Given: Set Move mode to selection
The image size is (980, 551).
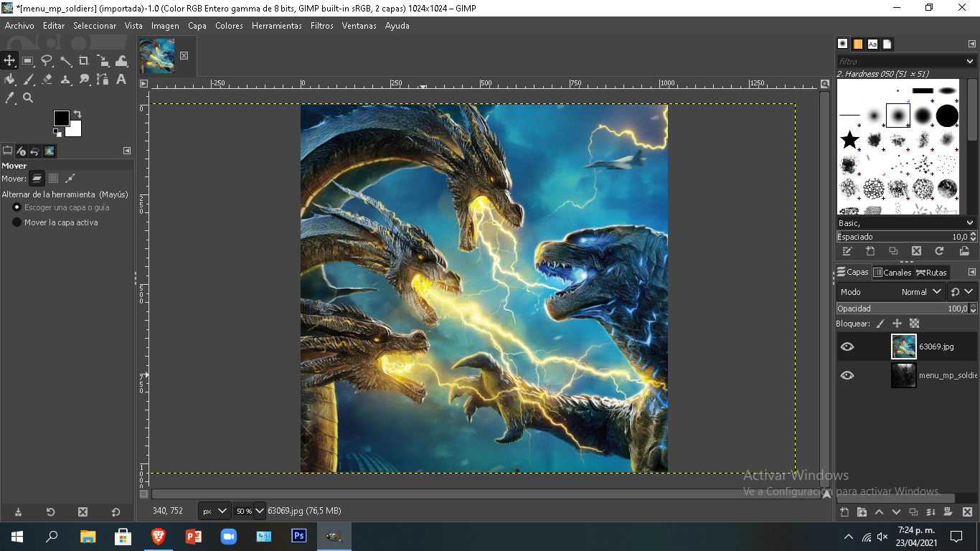Looking at the screenshot, I should 53,178.
